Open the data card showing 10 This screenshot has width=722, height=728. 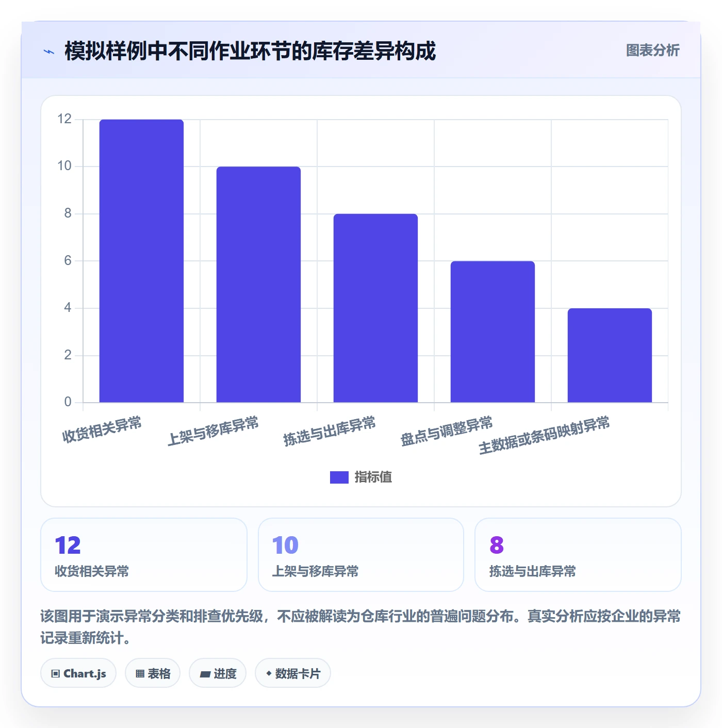361,555
